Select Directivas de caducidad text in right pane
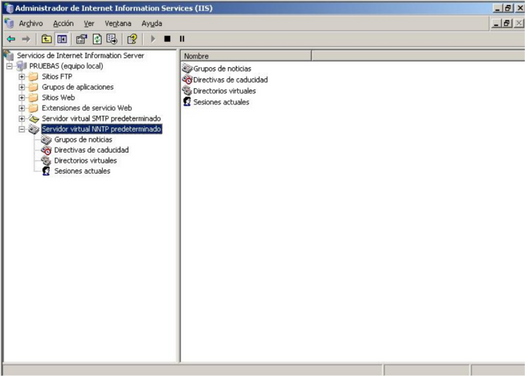The width and height of the screenshot is (525, 376). coord(231,80)
